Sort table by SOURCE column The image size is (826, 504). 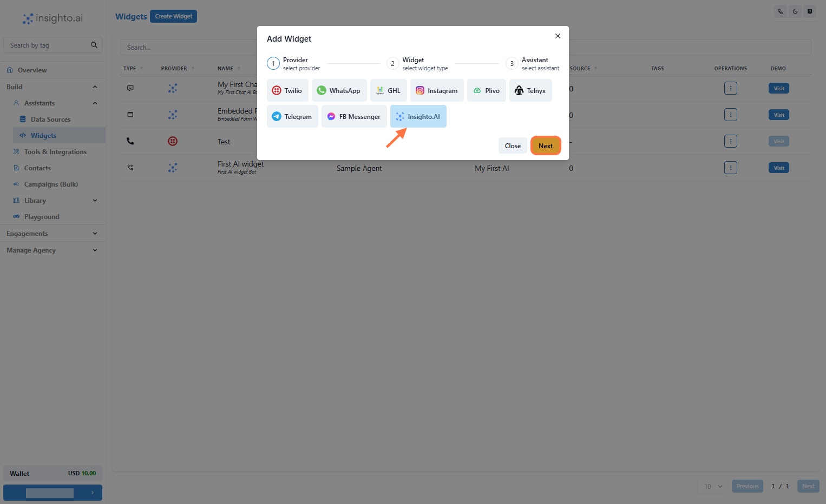(584, 68)
